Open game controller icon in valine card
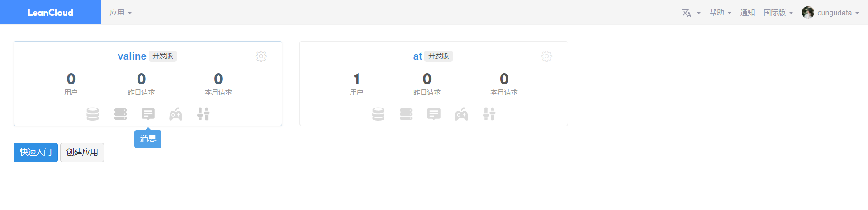This screenshot has height=210, width=868. click(x=175, y=114)
